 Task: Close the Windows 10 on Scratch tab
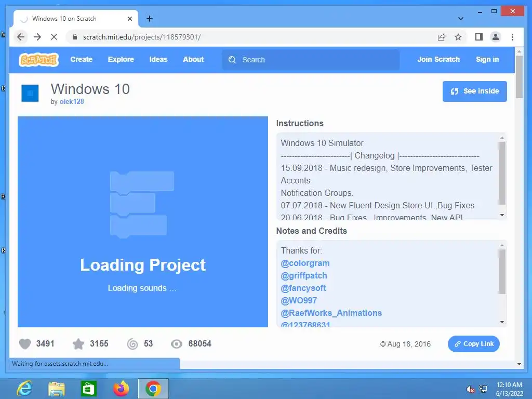point(129,19)
